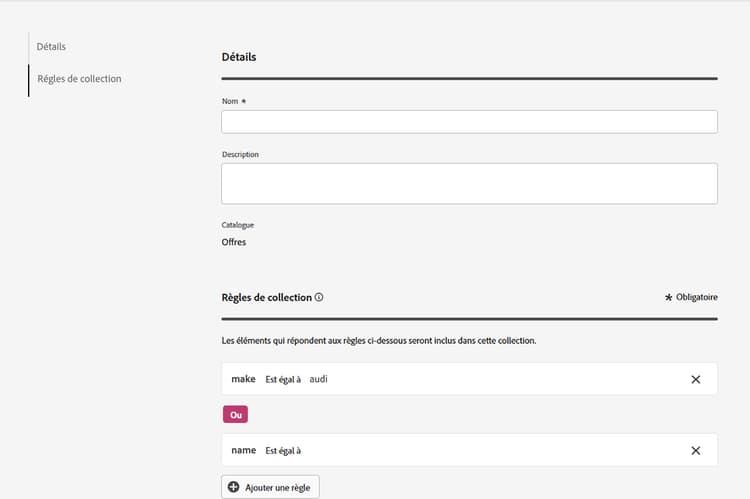Click the plus icon in Ajouter une règle

234,487
